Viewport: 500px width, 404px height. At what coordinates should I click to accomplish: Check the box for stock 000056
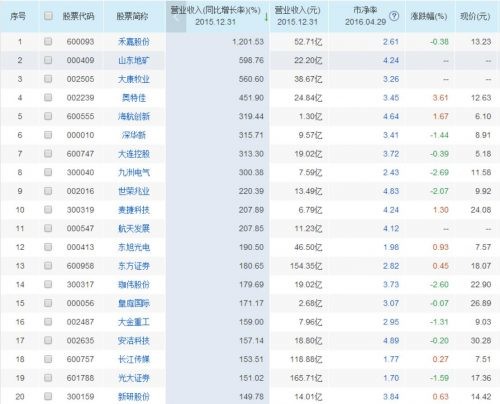click(48, 303)
